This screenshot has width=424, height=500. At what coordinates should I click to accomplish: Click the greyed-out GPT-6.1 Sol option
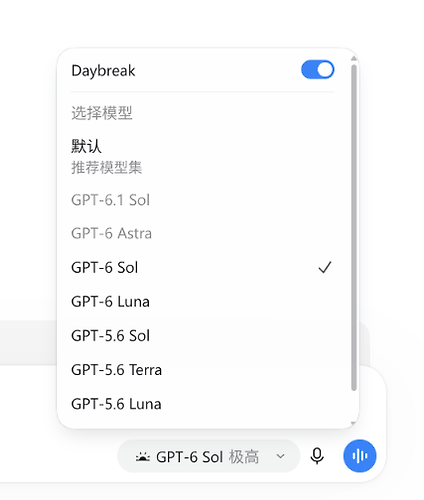(x=203, y=200)
